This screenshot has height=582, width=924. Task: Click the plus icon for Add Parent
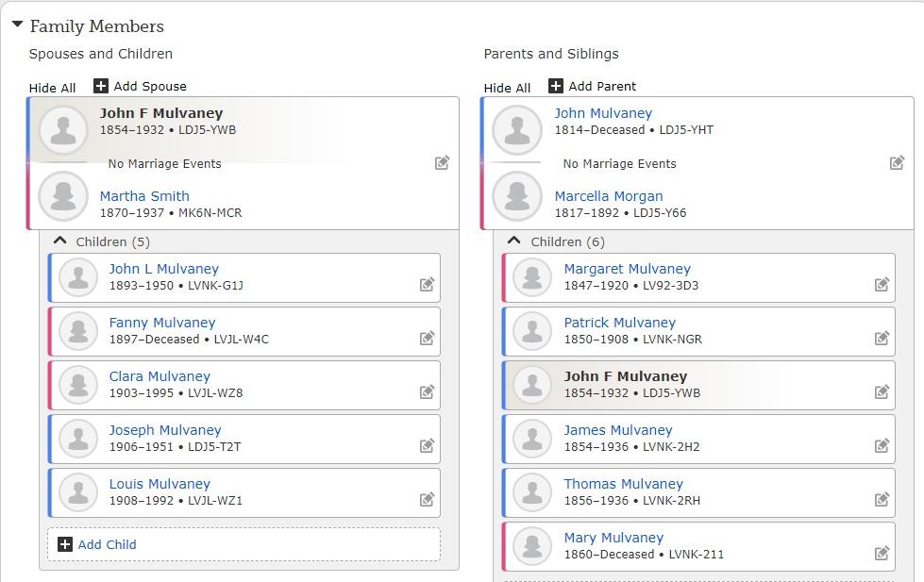[x=556, y=86]
